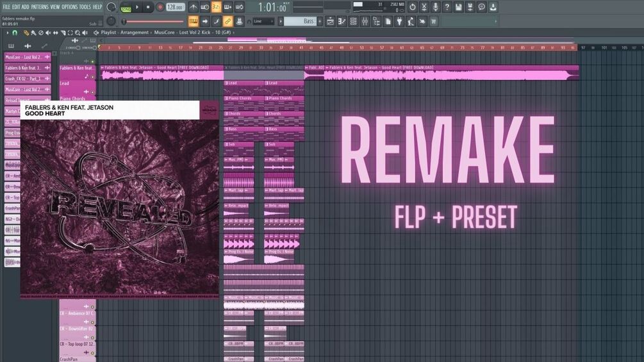Open the Browser icon

click(376, 21)
